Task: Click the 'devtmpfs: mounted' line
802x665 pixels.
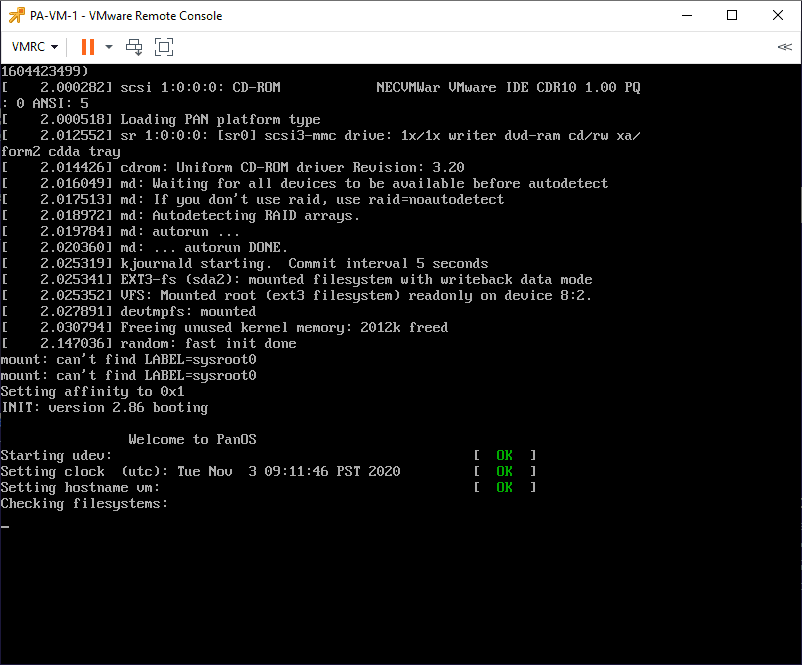Action: [129, 312]
